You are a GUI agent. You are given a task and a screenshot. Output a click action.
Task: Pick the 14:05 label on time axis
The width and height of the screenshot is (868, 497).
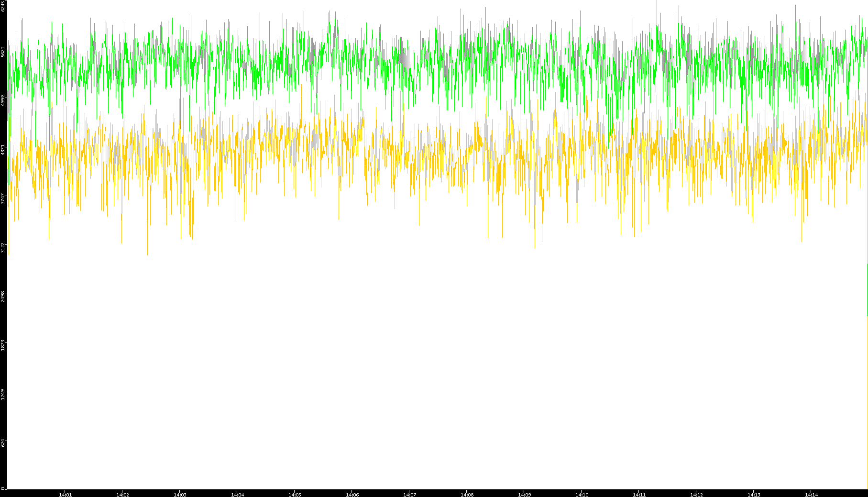[x=295, y=495]
